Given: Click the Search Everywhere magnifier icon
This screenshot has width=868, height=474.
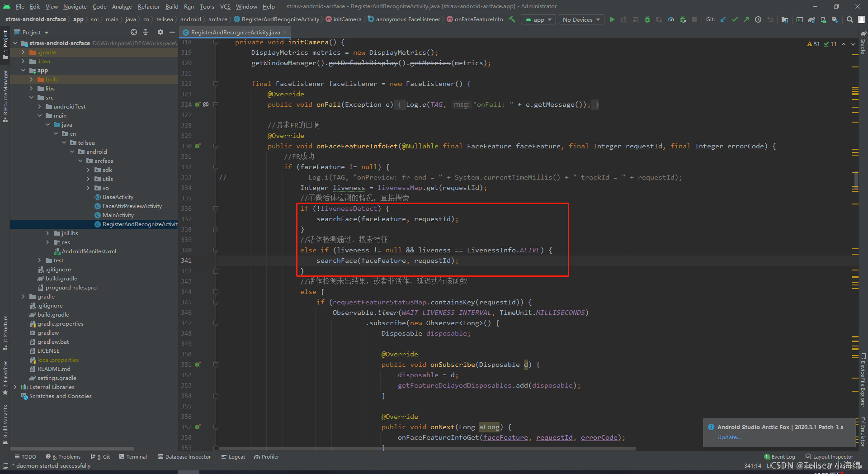Looking at the screenshot, I should 850,19.
